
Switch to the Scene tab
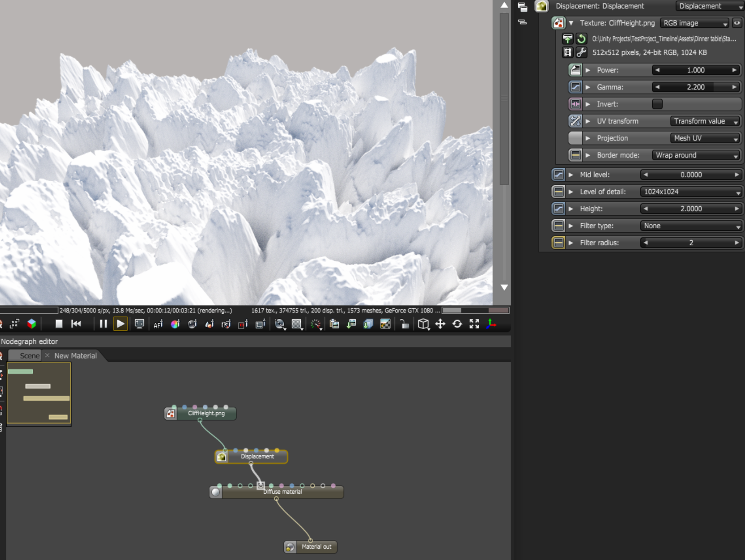[25, 356]
